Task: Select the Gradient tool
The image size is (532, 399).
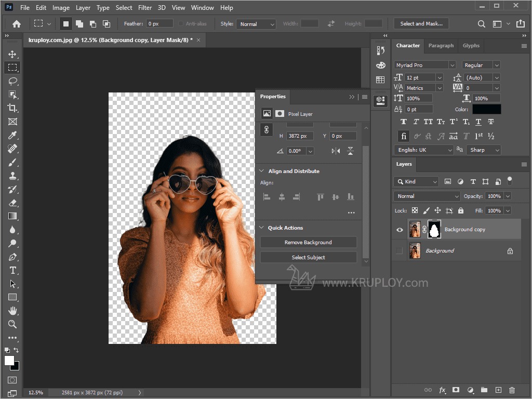Action: click(x=12, y=216)
